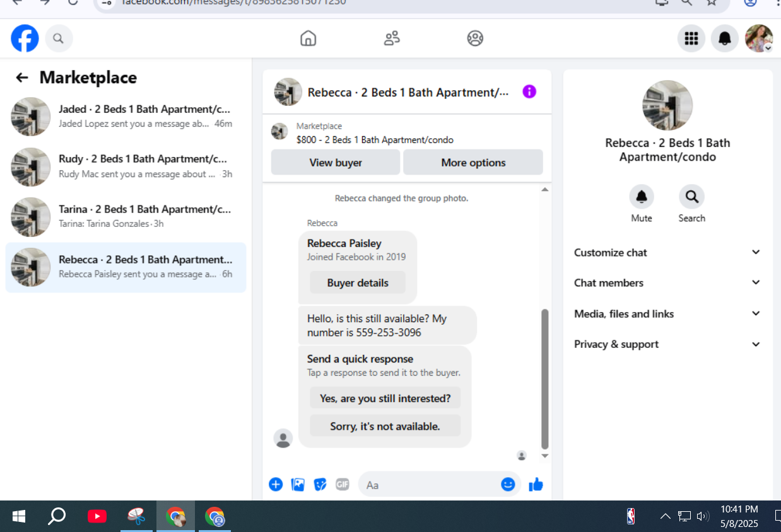
Task: Go to Home feed icon
Action: pyautogui.click(x=308, y=38)
